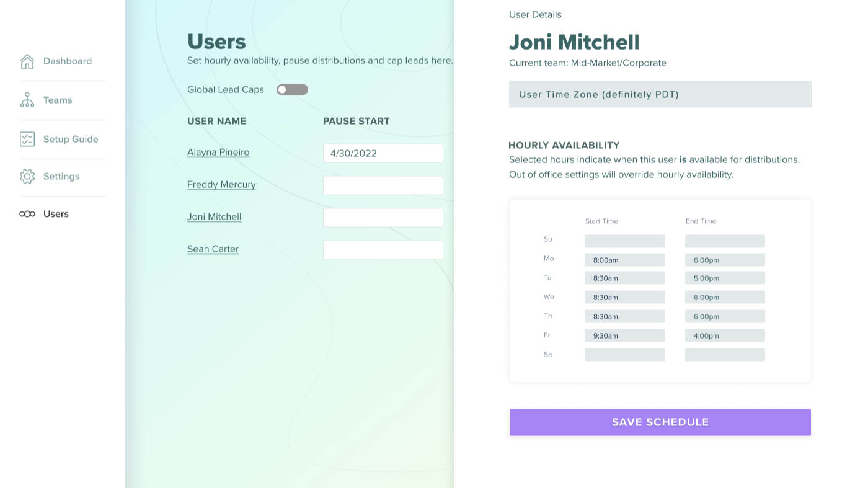Open Setup Guide from sidebar menu
The width and height of the screenshot is (868, 488).
71,139
